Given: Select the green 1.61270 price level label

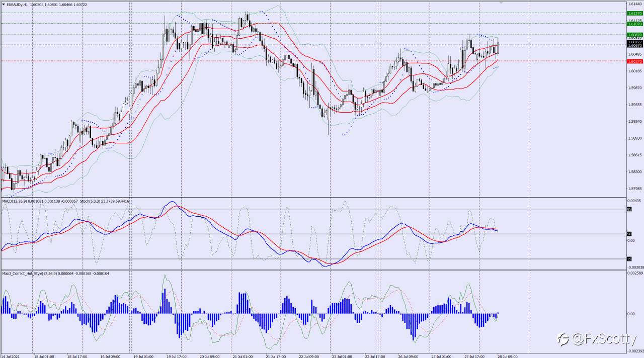Looking at the screenshot, I should point(634,13).
